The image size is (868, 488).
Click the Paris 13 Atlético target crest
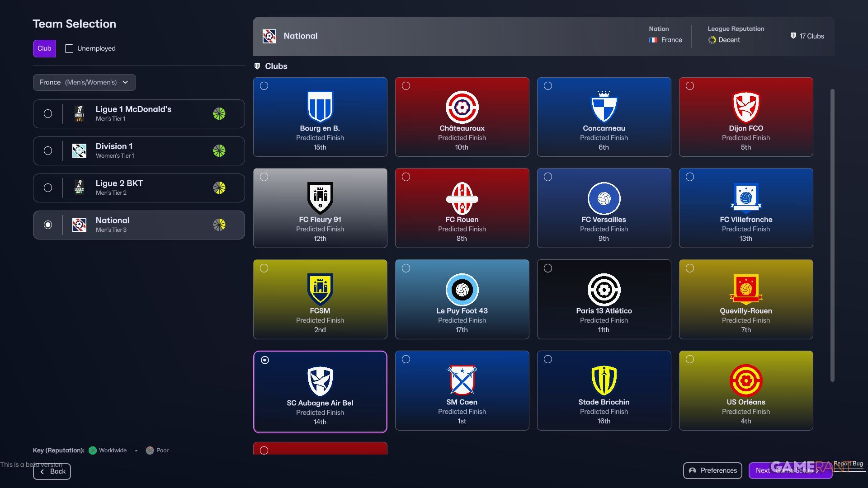coord(604,290)
